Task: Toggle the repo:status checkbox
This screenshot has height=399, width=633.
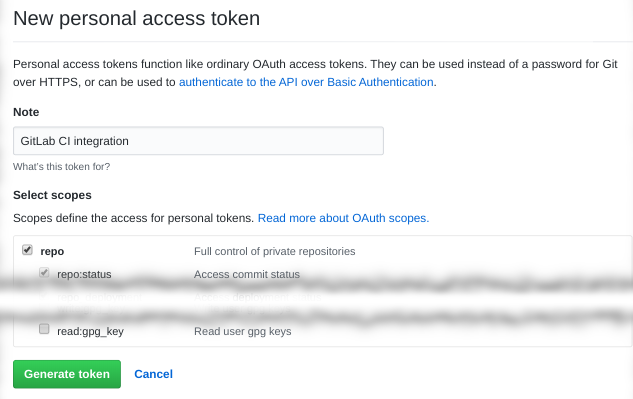Action: pyautogui.click(x=44, y=273)
